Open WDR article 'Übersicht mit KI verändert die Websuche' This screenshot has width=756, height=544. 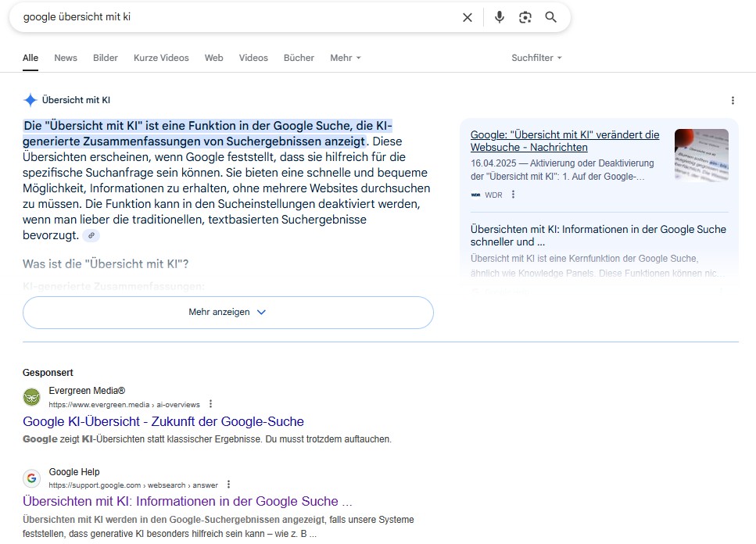click(x=564, y=141)
